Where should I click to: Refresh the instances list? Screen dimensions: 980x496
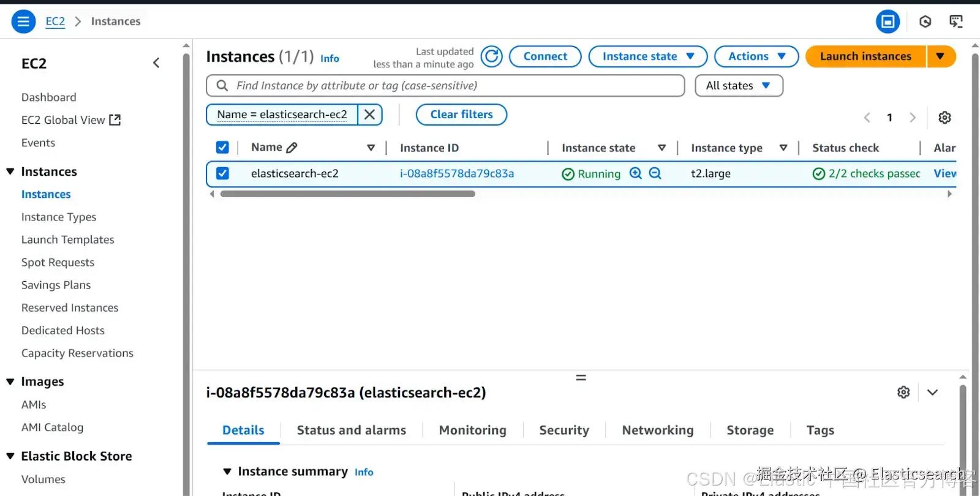(x=491, y=56)
